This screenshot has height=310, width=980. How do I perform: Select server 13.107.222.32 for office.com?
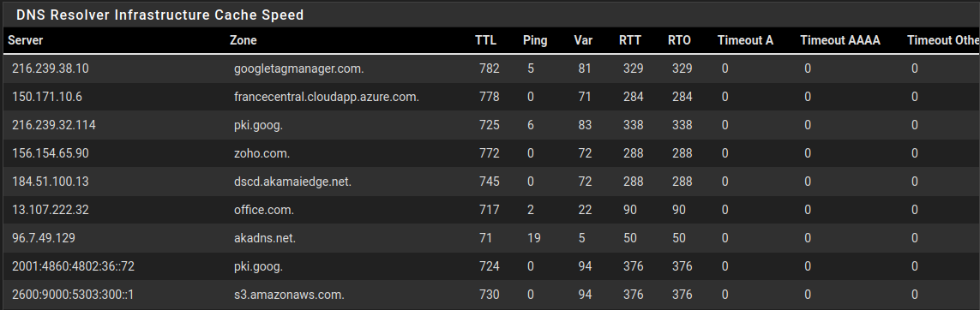[x=50, y=210]
